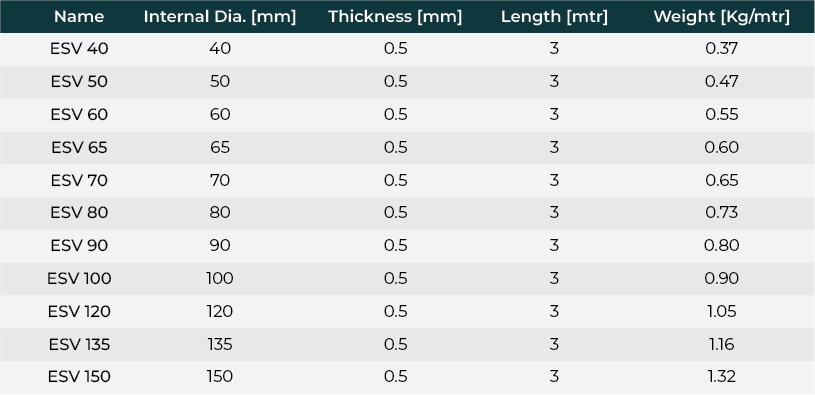Click the Internal Dia. [mm] column header

click(x=220, y=17)
